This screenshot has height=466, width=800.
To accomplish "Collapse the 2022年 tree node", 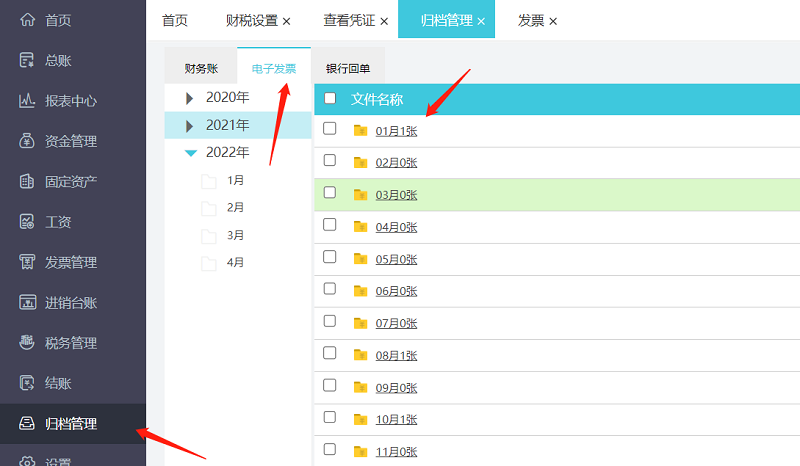I will click(190, 153).
